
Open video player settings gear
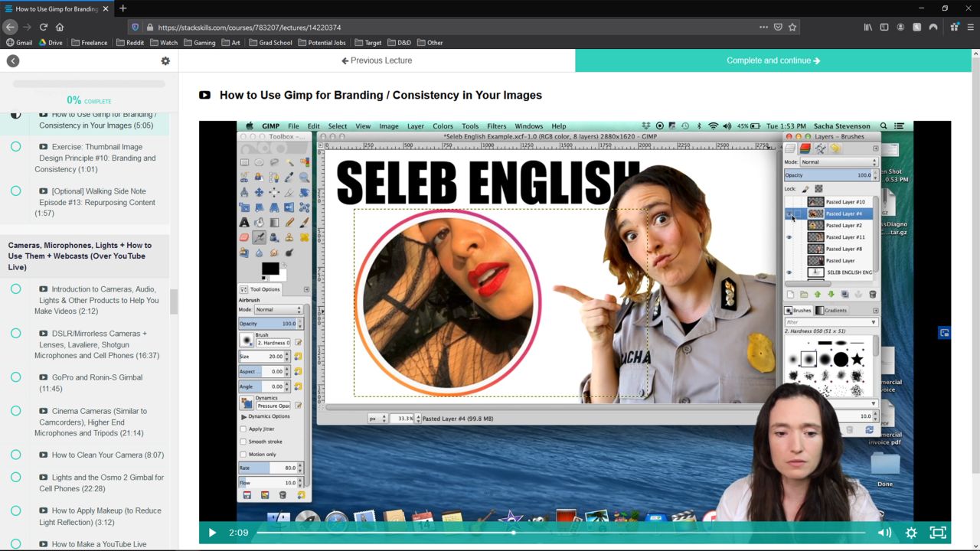click(911, 533)
